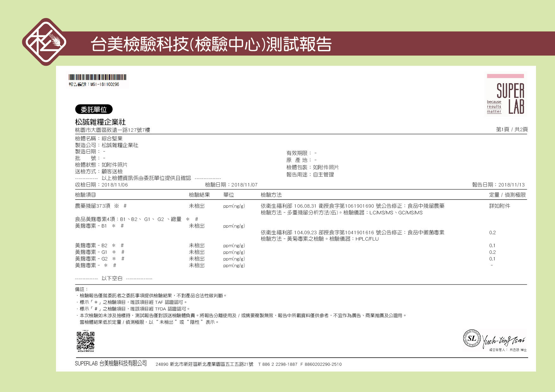The height and width of the screenshot is (392, 555).
Task: Click "未檢出" in the 黃麴毒素 - G2 row
Action: pyautogui.click(x=197, y=259)
